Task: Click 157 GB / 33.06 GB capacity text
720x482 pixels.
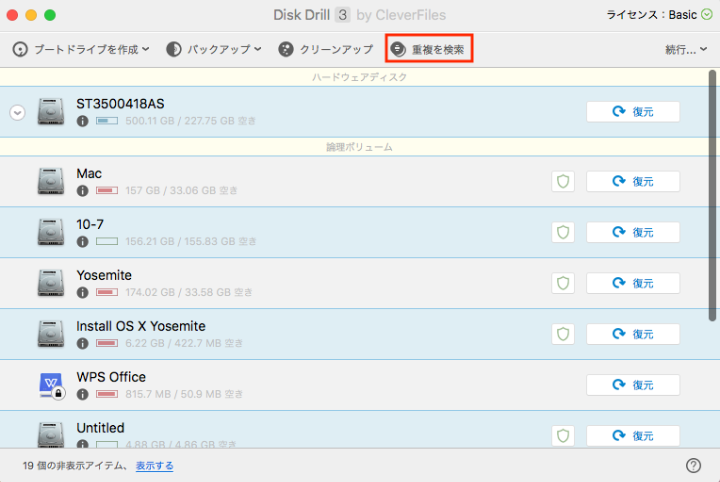Action: 181,191
